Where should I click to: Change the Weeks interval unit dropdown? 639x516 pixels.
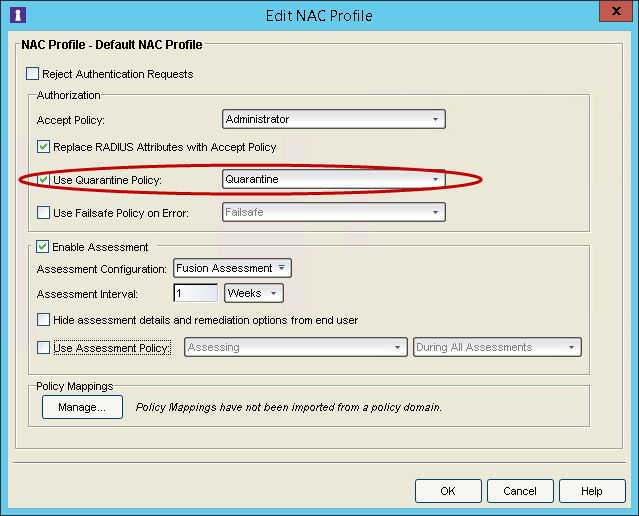coord(253,293)
